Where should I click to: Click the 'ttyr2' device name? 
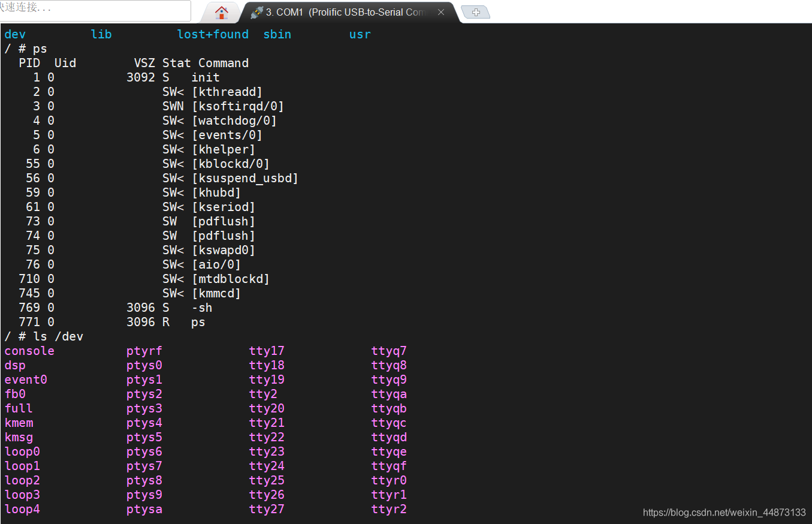point(389,509)
